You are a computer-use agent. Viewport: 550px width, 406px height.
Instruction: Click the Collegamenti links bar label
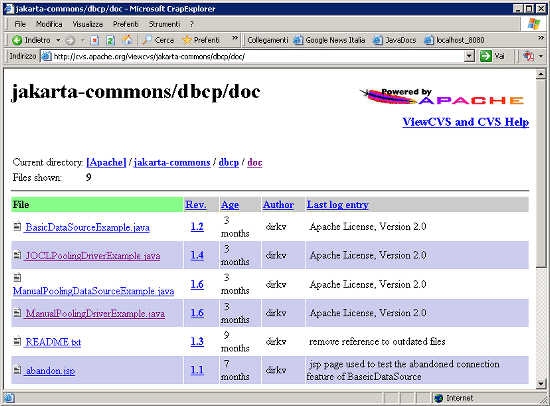[x=268, y=40]
